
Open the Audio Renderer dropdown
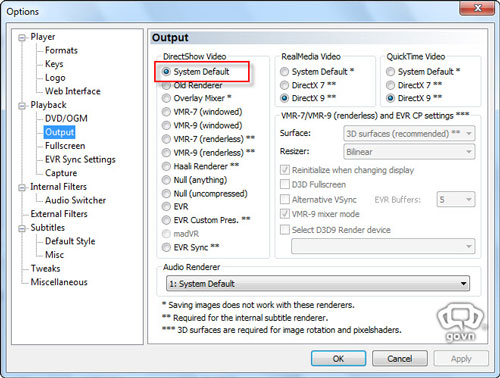(x=318, y=284)
